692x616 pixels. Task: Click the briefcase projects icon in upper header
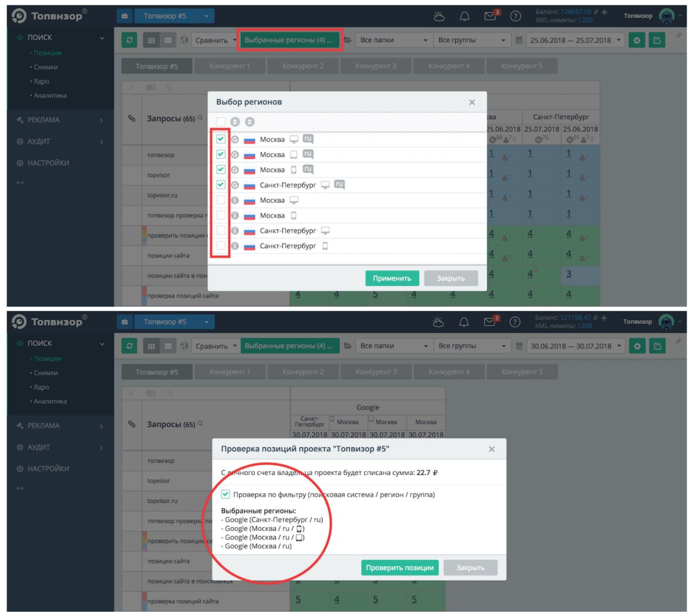click(124, 16)
